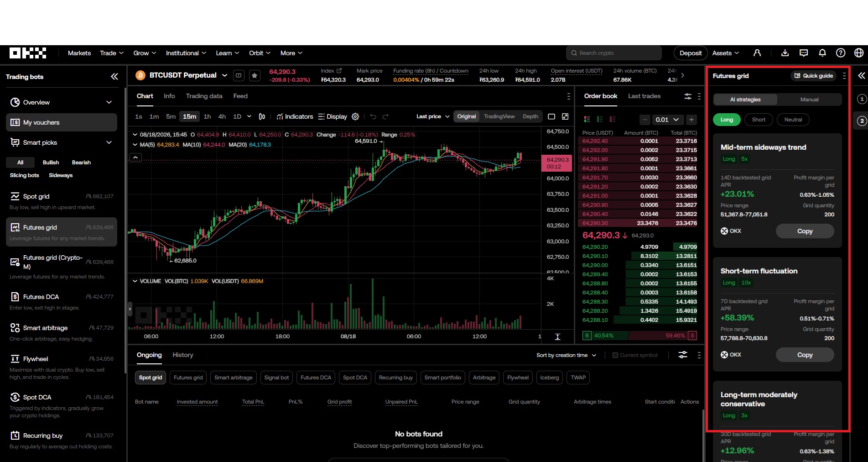868x462 pixels.
Task: Collapse the Trading bots sidebar
Action: coord(114,77)
